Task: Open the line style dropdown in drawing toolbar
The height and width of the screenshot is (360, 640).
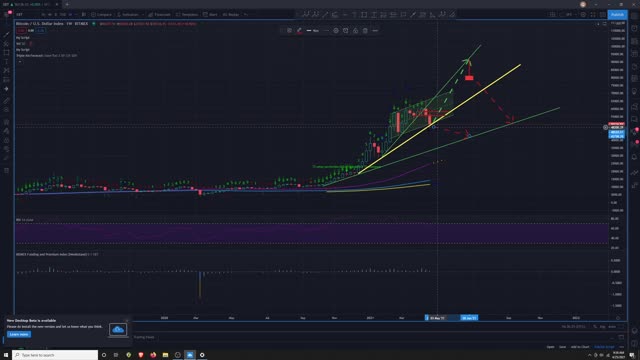Action: click(x=326, y=31)
